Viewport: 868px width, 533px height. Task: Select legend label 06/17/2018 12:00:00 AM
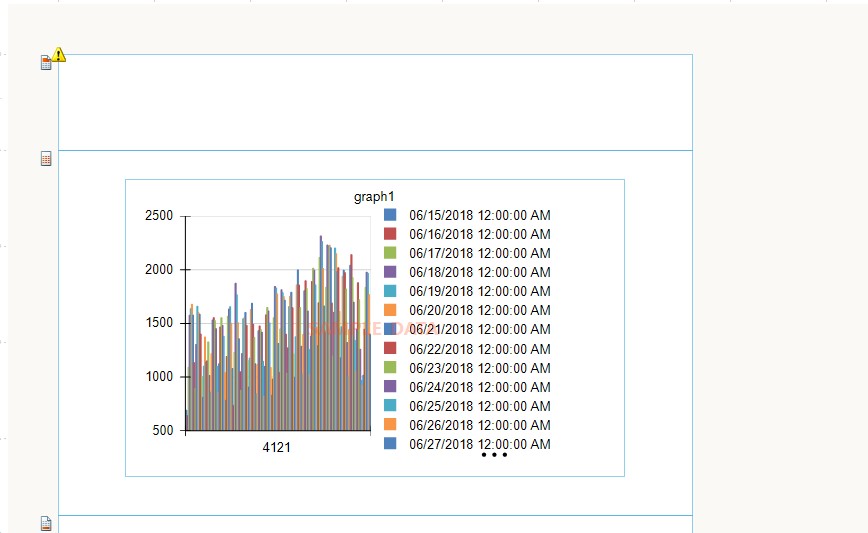click(480, 253)
